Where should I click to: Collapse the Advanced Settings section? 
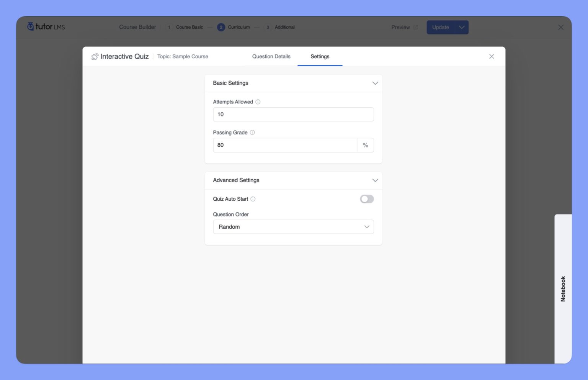coord(375,180)
